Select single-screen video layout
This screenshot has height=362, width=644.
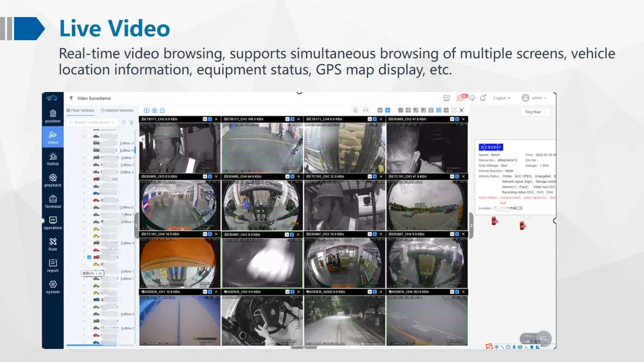[x=400, y=110]
